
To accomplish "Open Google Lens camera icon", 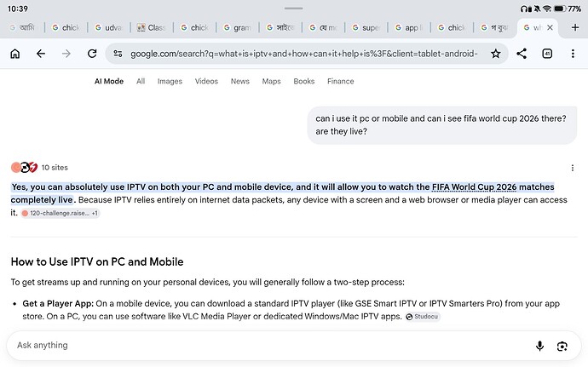I will (562, 346).
